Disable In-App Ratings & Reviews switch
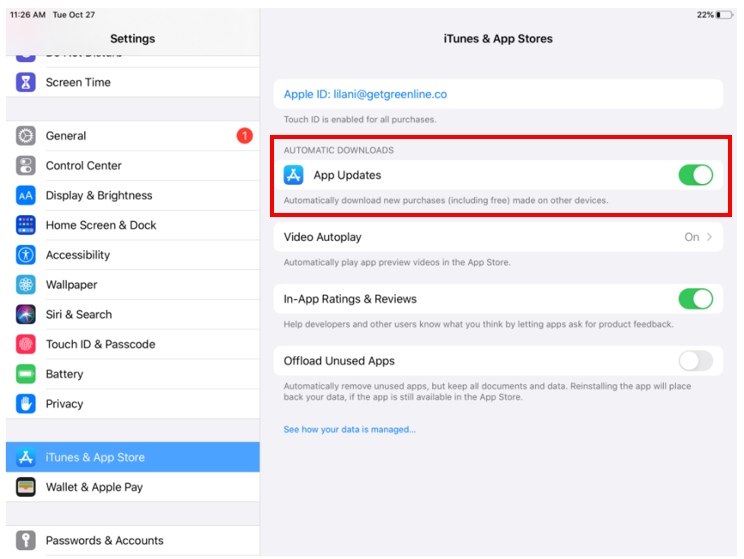This screenshot has width=744, height=559. click(695, 299)
